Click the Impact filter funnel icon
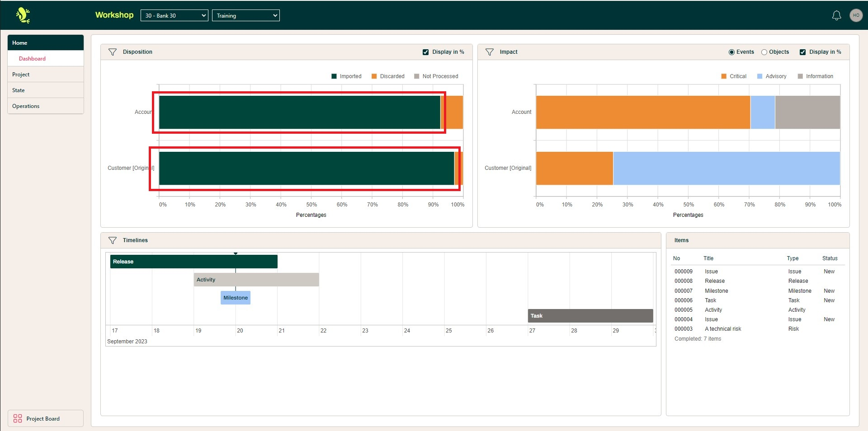The width and height of the screenshot is (868, 431). pyautogui.click(x=489, y=52)
